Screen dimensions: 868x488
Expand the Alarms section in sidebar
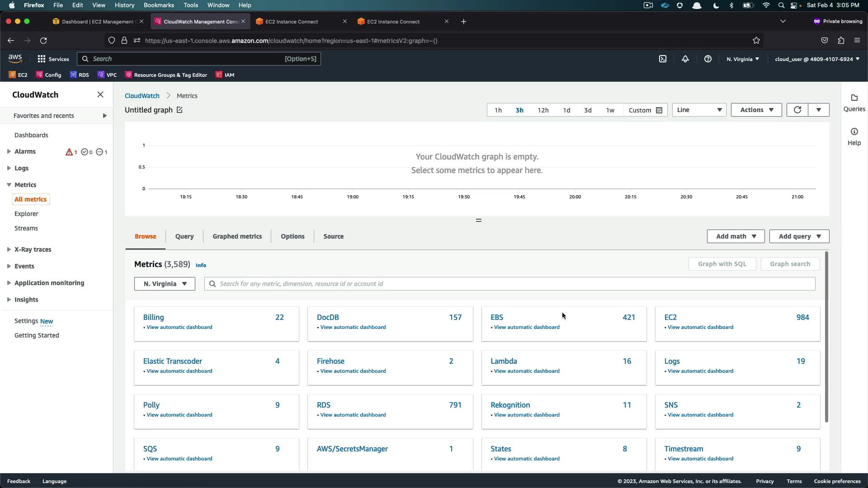(9, 151)
